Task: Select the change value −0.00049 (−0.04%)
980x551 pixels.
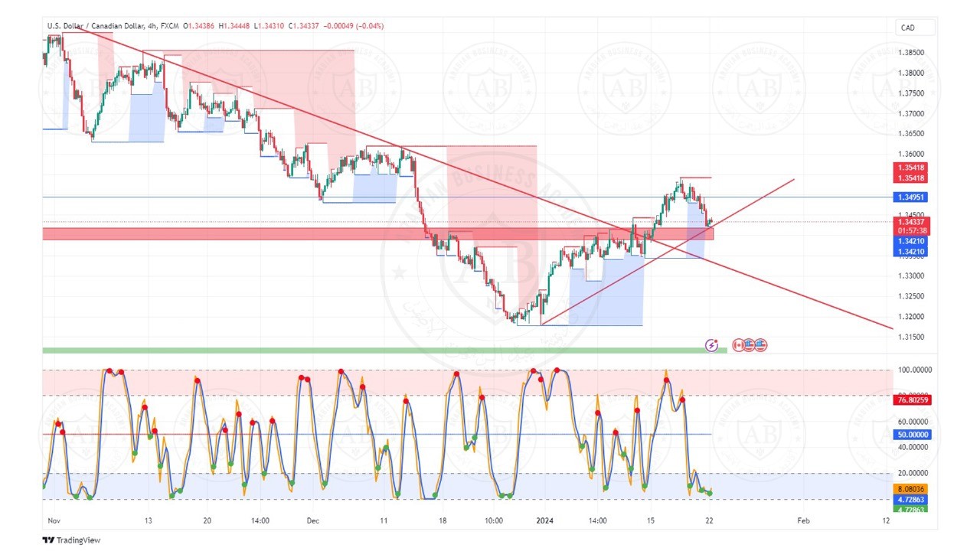Action: 352,26
